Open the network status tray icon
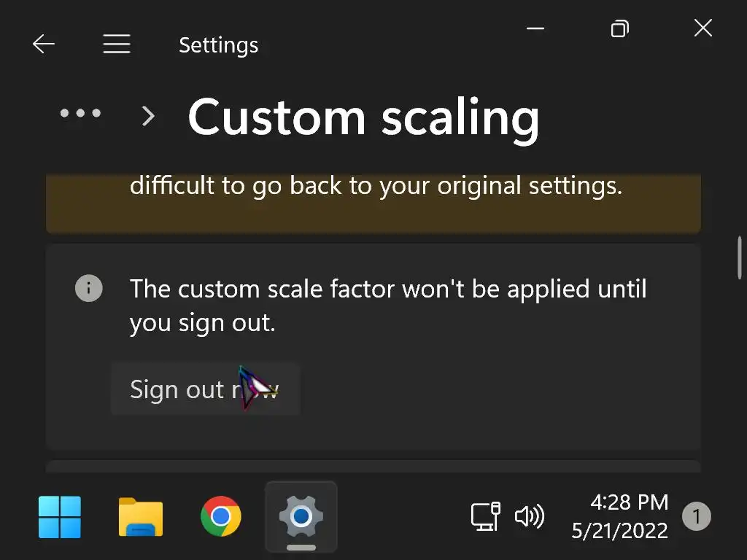Image resolution: width=747 pixels, height=560 pixels. (486, 516)
